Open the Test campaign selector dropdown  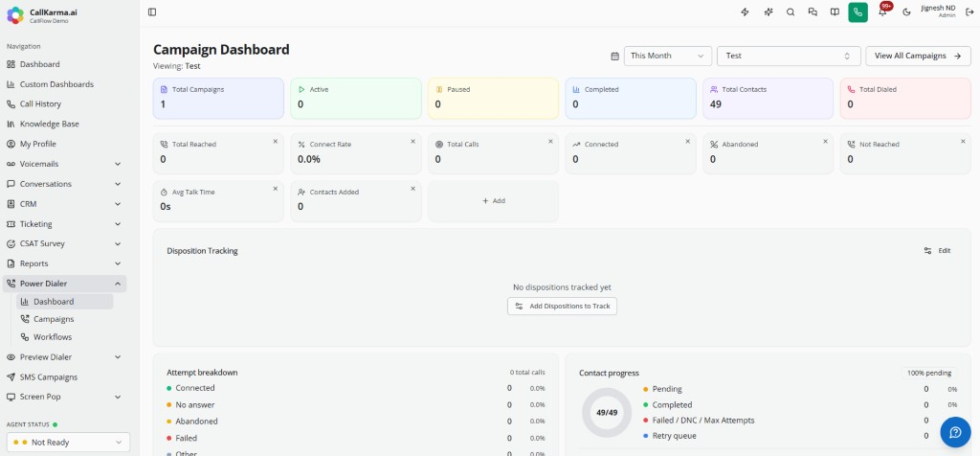(789, 56)
